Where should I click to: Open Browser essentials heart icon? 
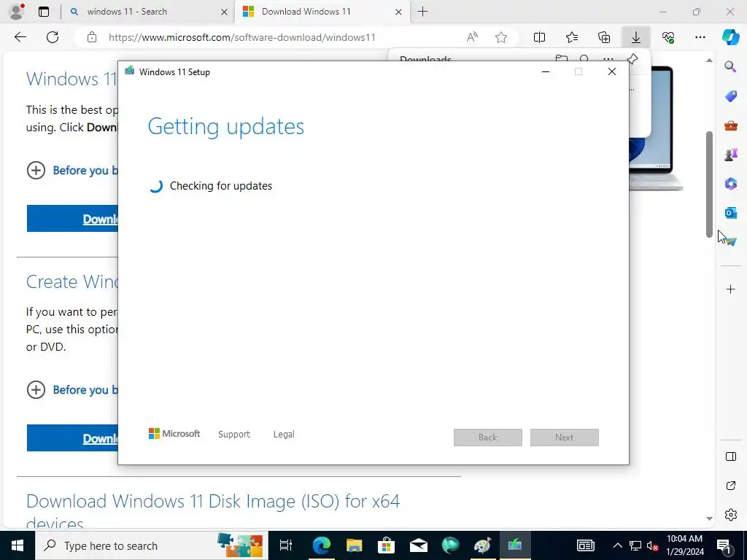[x=668, y=37]
